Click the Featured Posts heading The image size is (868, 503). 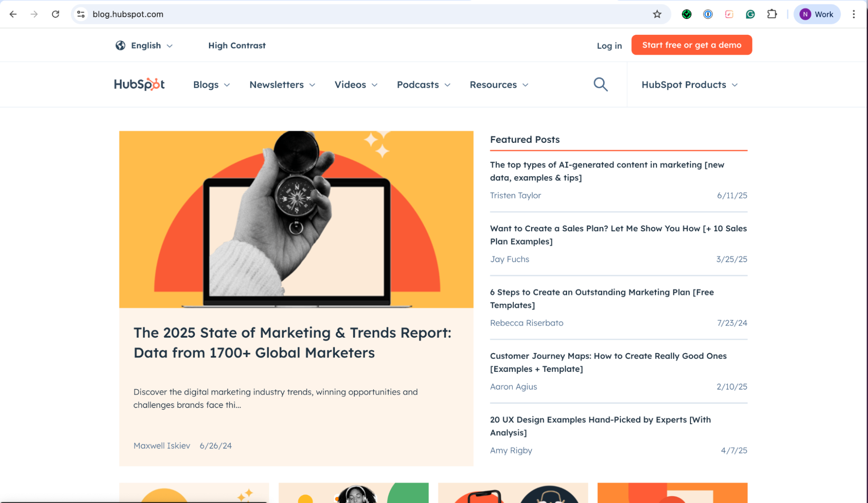point(525,140)
